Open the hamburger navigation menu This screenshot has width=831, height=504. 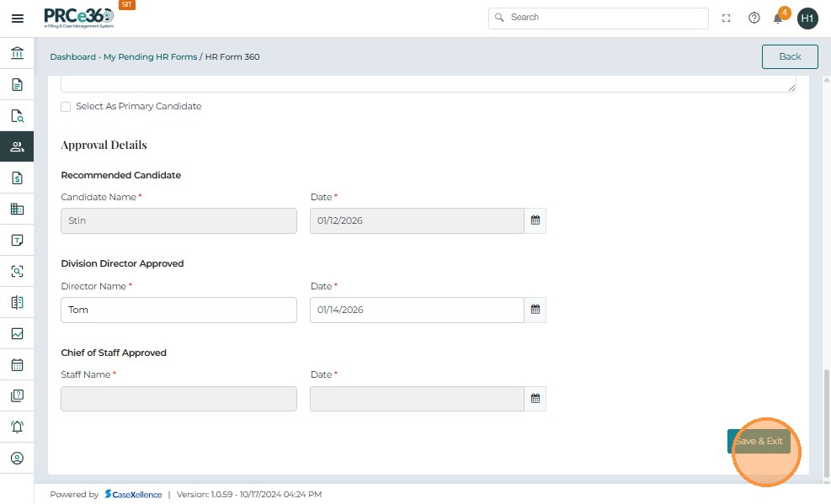17,18
